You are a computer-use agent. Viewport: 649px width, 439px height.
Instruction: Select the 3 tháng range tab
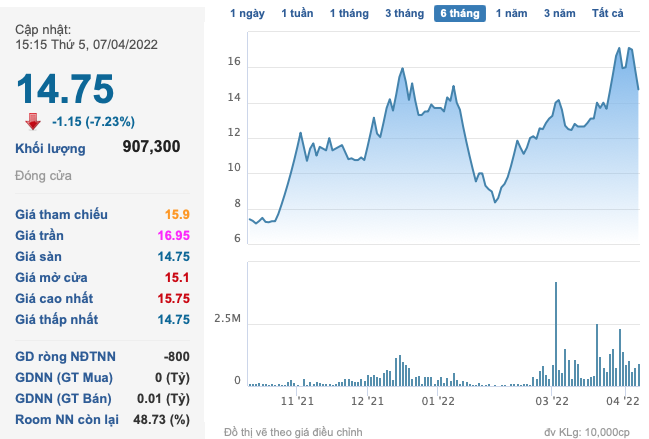[404, 14]
